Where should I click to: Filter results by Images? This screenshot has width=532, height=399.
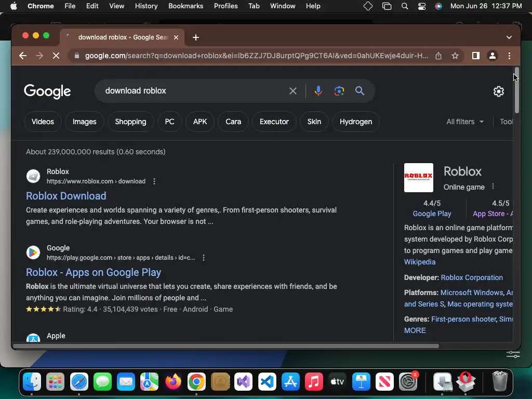pos(85,122)
